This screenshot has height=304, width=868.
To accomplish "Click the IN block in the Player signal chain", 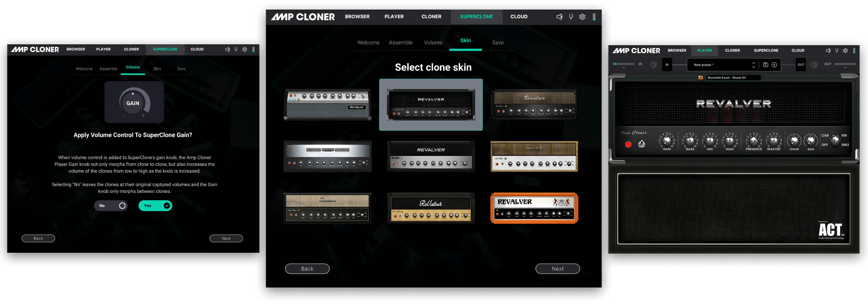I will click(x=667, y=65).
